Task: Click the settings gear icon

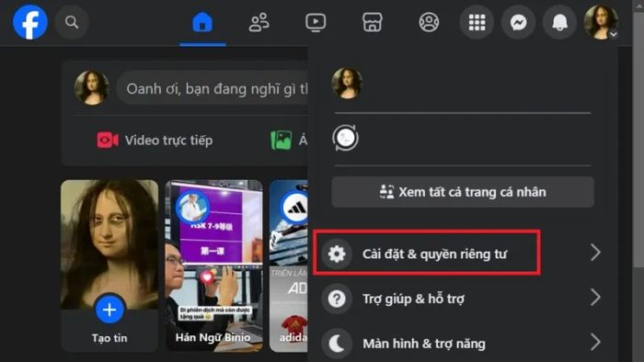Action: click(x=337, y=254)
